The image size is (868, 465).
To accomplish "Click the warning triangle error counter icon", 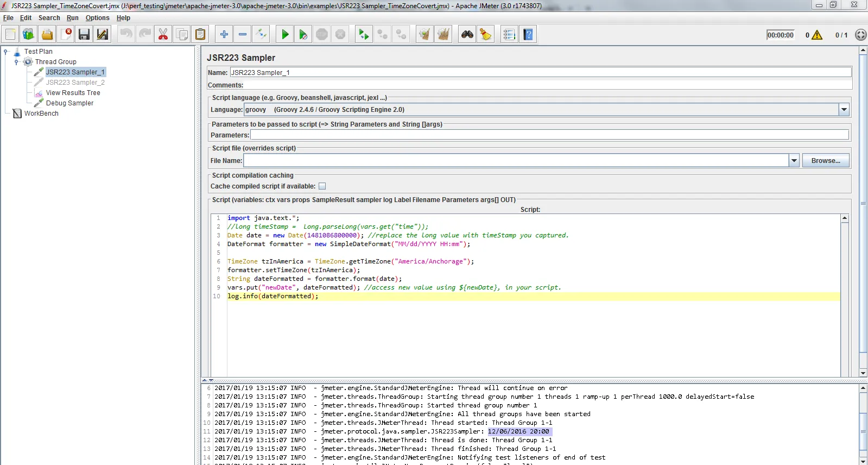I will pyautogui.click(x=817, y=35).
